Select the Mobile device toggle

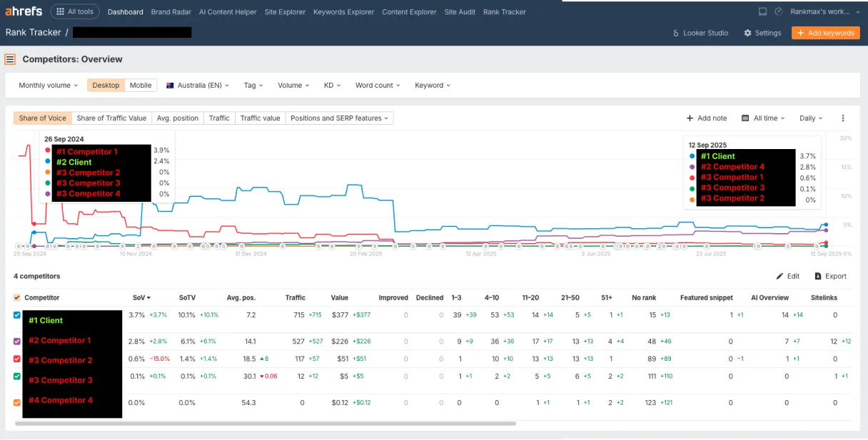[140, 85]
